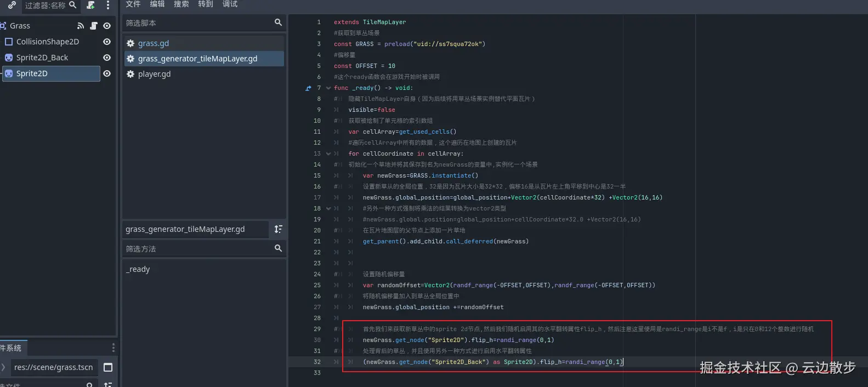Image resolution: width=868 pixels, height=387 pixels.
Task: Collapse the _ready function at line 7
Action: [x=328, y=88]
